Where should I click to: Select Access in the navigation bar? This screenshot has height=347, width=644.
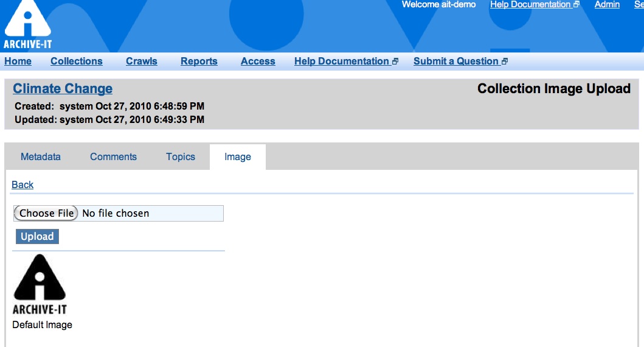(x=258, y=61)
